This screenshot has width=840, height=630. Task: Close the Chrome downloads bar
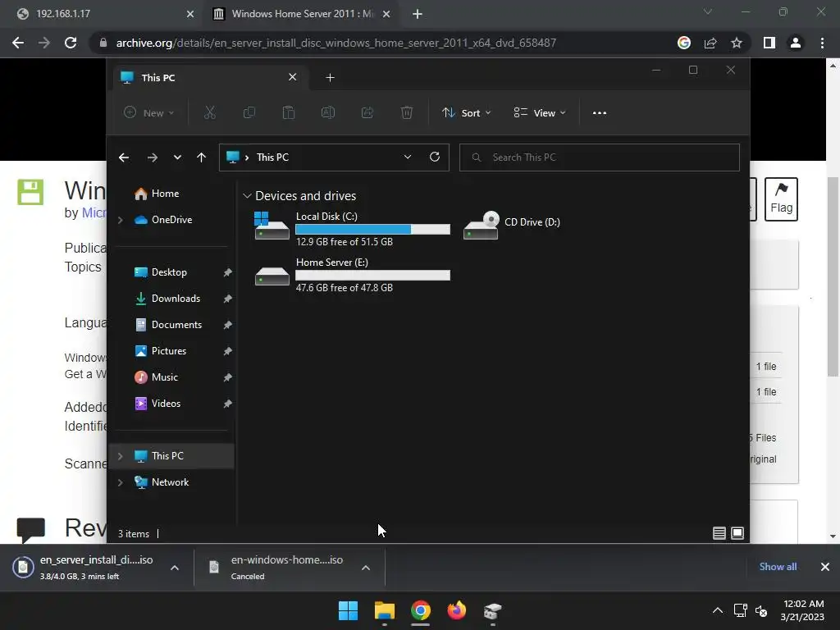click(825, 567)
